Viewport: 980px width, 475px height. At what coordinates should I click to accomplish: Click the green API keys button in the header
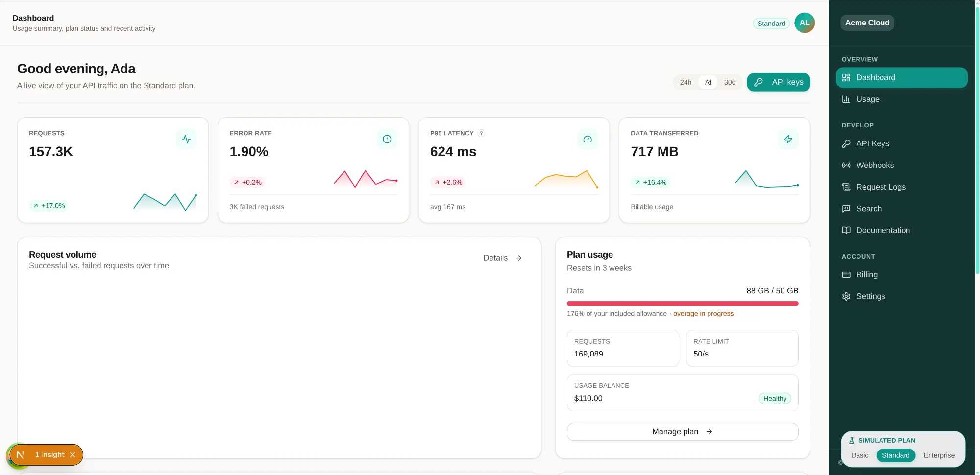pos(779,82)
